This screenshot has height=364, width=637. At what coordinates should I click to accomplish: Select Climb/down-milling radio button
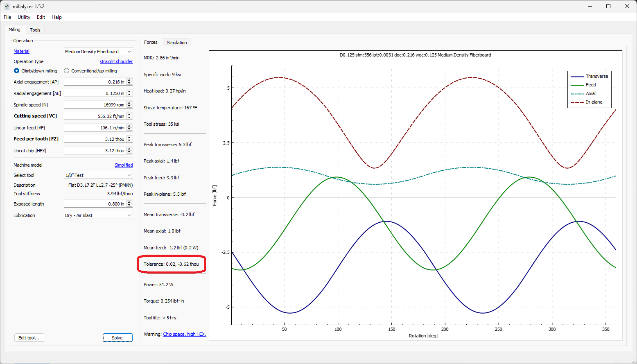click(17, 71)
